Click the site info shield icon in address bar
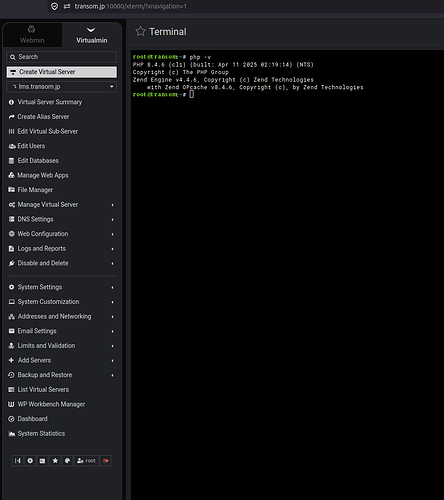Screen dimensions: 444x500 [55, 6]
